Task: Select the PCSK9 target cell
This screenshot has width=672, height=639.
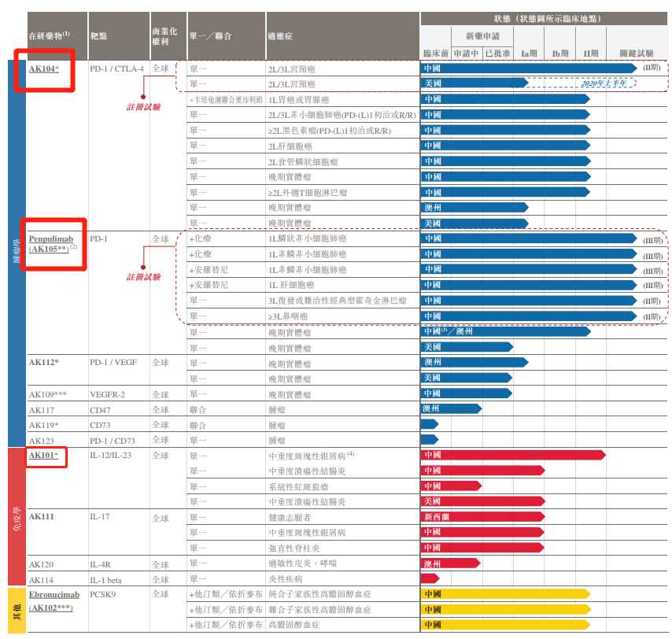Action: 103,594
